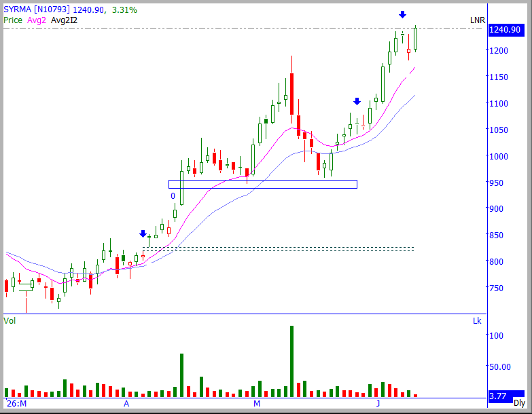Select the Avg2 legend label

pyautogui.click(x=36, y=20)
